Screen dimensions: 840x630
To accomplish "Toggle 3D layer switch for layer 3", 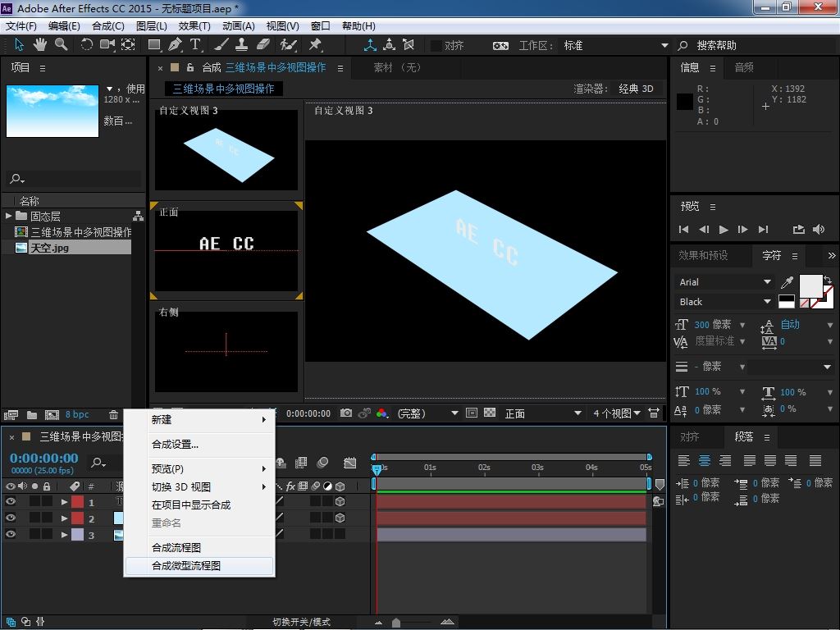I will (x=340, y=533).
